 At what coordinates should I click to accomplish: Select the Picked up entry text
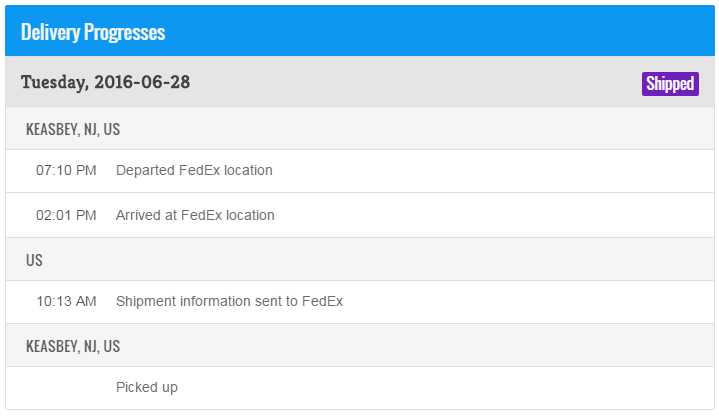[147, 387]
